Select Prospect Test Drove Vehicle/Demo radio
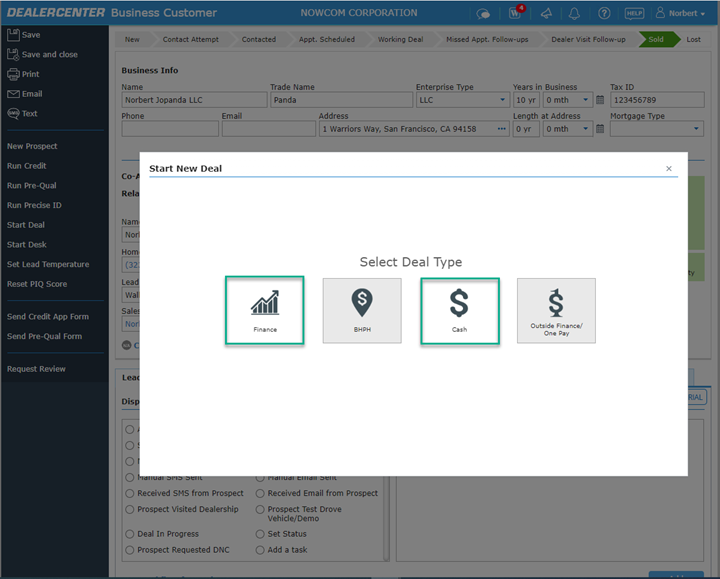 tap(260, 509)
